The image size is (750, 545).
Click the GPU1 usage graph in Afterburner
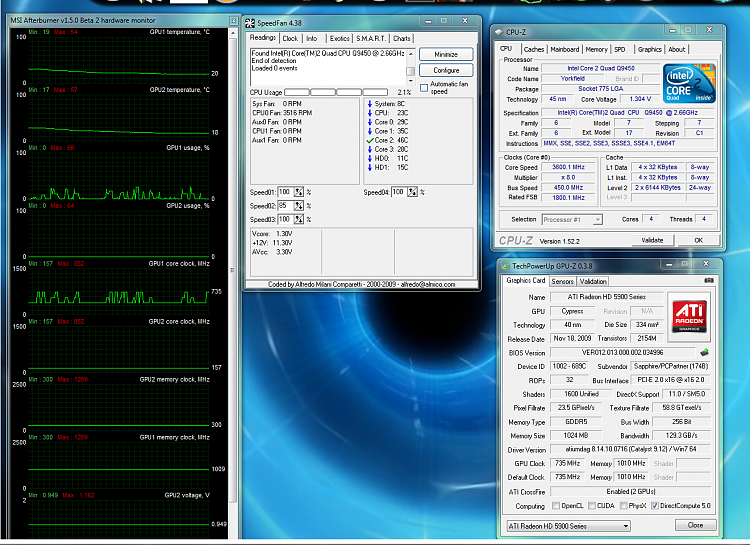coord(119,176)
